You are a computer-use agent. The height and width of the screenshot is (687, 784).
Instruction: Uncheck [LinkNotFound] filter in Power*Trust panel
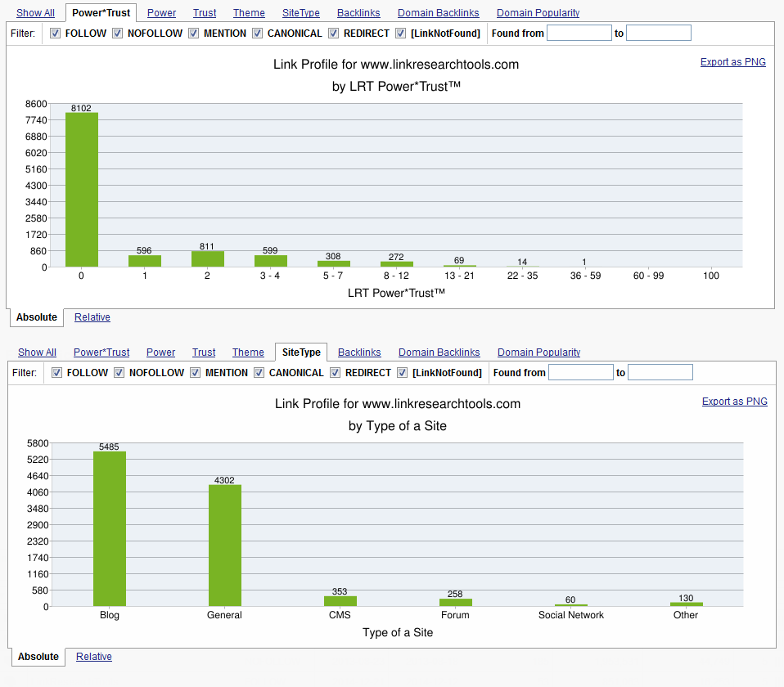point(400,34)
